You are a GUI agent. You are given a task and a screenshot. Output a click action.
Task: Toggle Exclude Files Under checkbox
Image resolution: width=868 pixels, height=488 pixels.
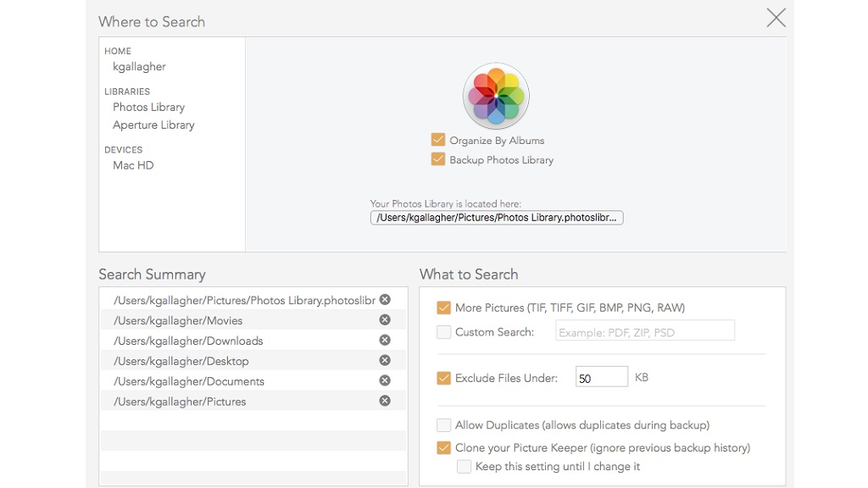click(443, 378)
